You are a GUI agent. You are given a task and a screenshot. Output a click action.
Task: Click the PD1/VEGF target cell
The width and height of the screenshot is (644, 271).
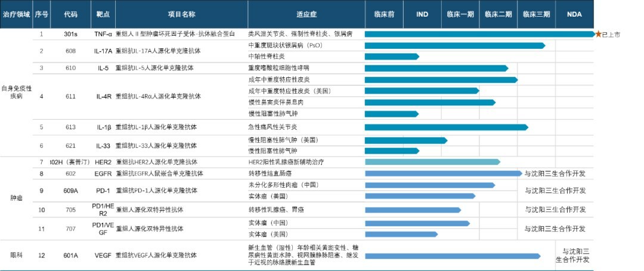point(103,229)
